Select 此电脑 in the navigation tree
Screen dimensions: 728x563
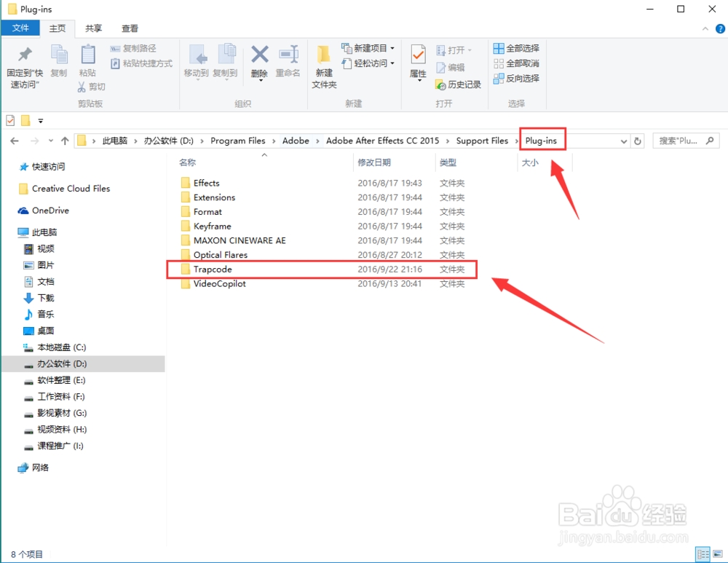tap(44, 232)
